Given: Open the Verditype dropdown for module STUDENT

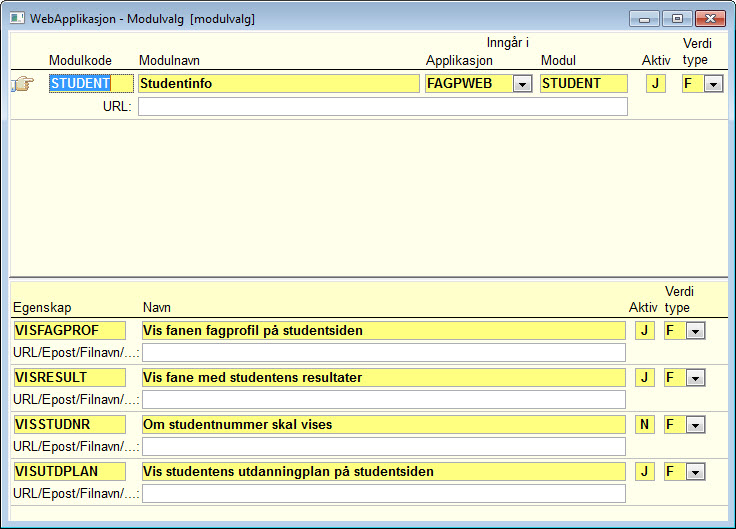Looking at the screenshot, I should 713,84.
